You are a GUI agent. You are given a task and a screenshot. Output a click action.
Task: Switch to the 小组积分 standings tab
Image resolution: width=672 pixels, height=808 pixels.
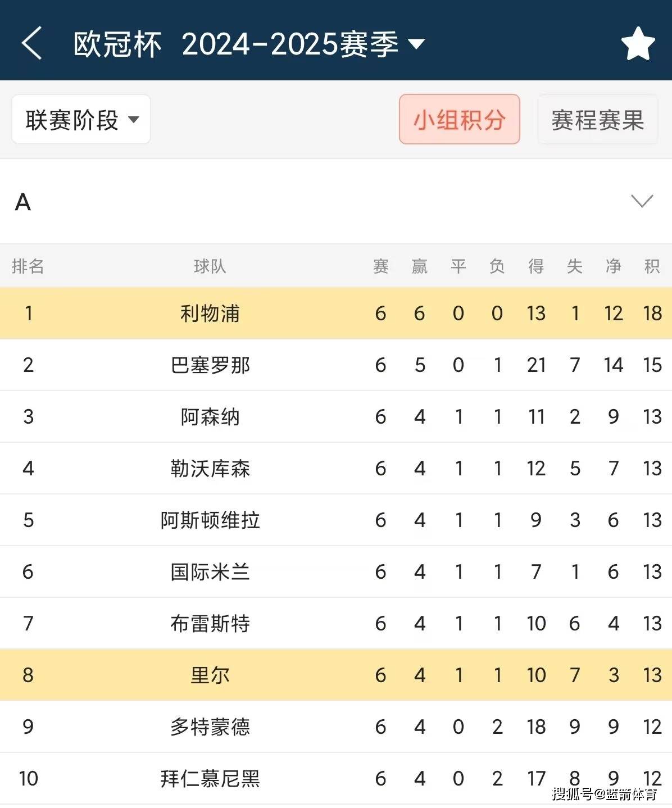click(x=459, y=119)
